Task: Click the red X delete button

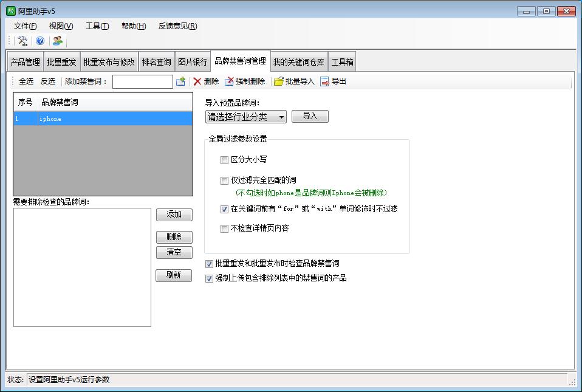Action: click(206, 81)
